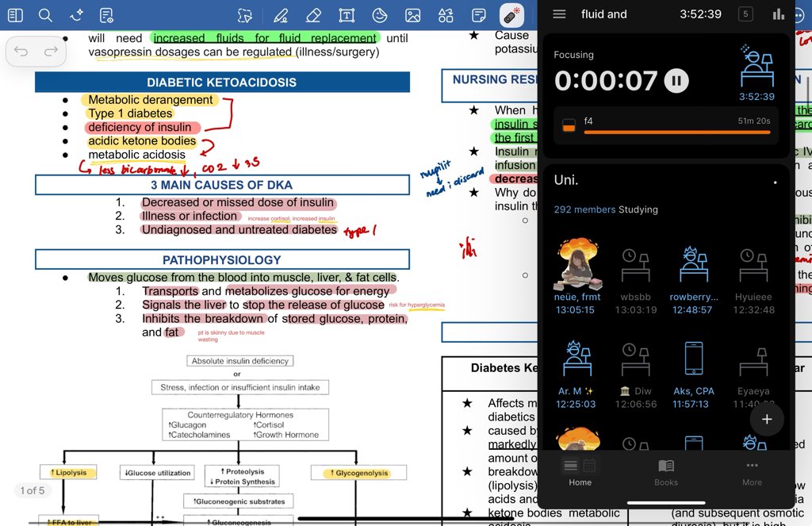
Task: Tap the highlighted '↑Lipolysis' box
Action: tap(68, 473)
